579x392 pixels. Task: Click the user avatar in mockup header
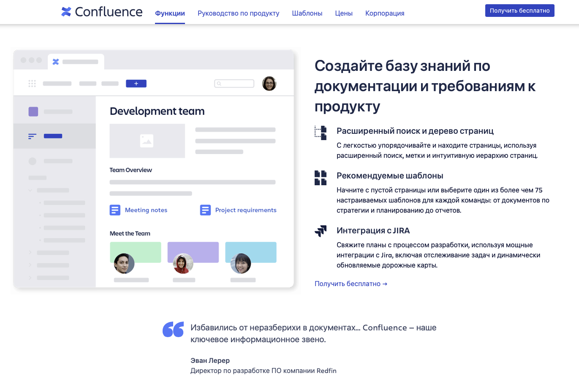(269, 84)
